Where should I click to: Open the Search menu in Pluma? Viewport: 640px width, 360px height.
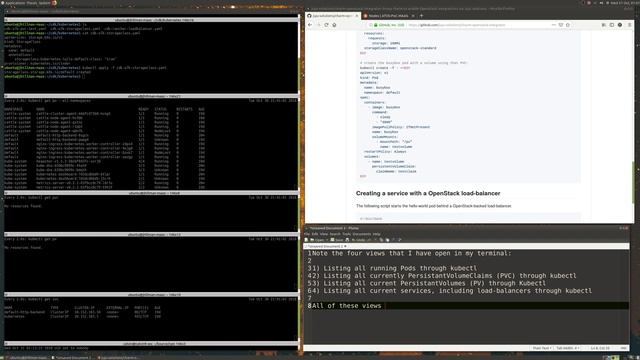coord(335,234)
